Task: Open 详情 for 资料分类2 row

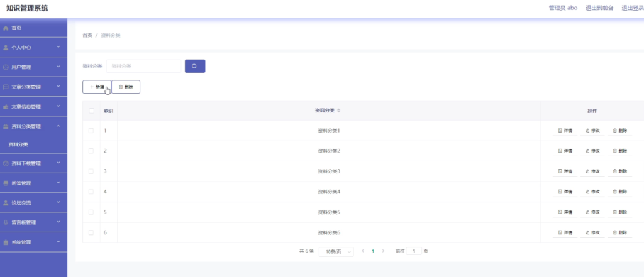Action: click(x=565, y=151)
